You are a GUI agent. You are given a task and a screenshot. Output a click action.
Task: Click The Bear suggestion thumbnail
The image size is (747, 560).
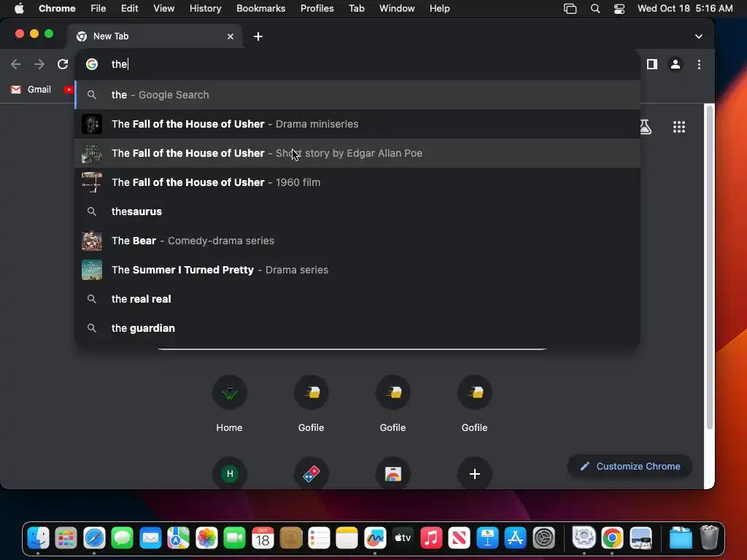[x=91, y=241]
